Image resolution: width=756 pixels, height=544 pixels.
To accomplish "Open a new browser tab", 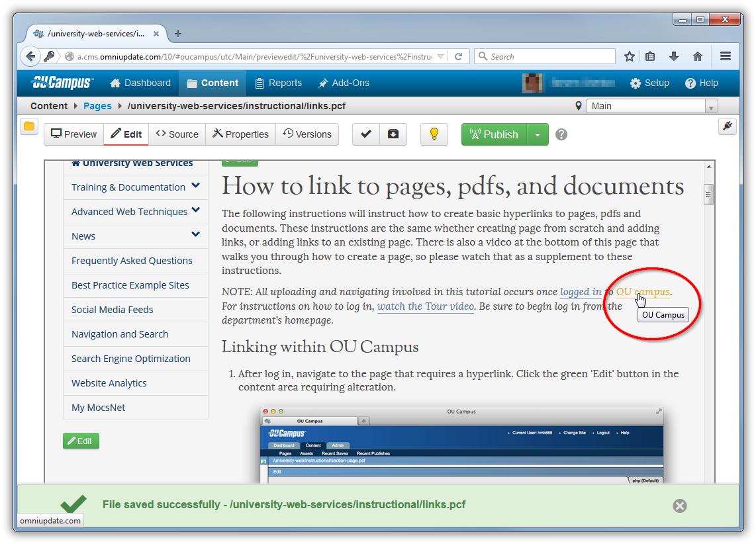I will coord(178,34).
